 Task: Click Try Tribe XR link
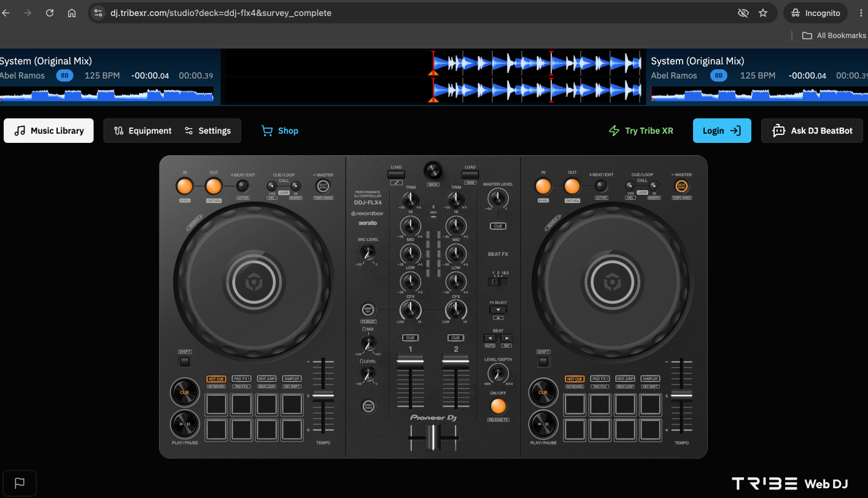coord(641,131)
